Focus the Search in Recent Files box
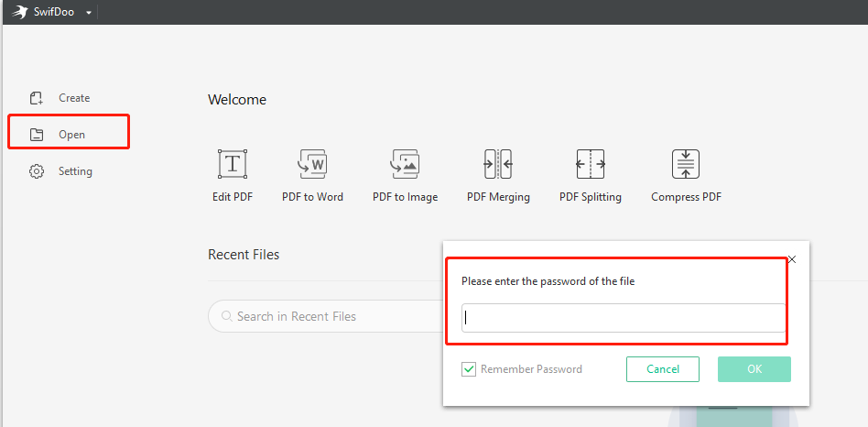 pyautogui.click(x=326, y=316)
